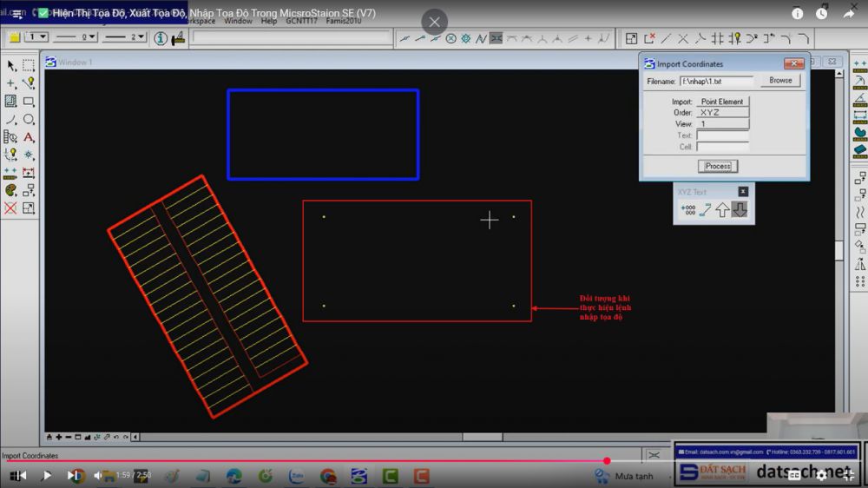Select the Element Selection arrow tool
The image size is (868, 488).
pyautogui.click(x=11, y=66)
